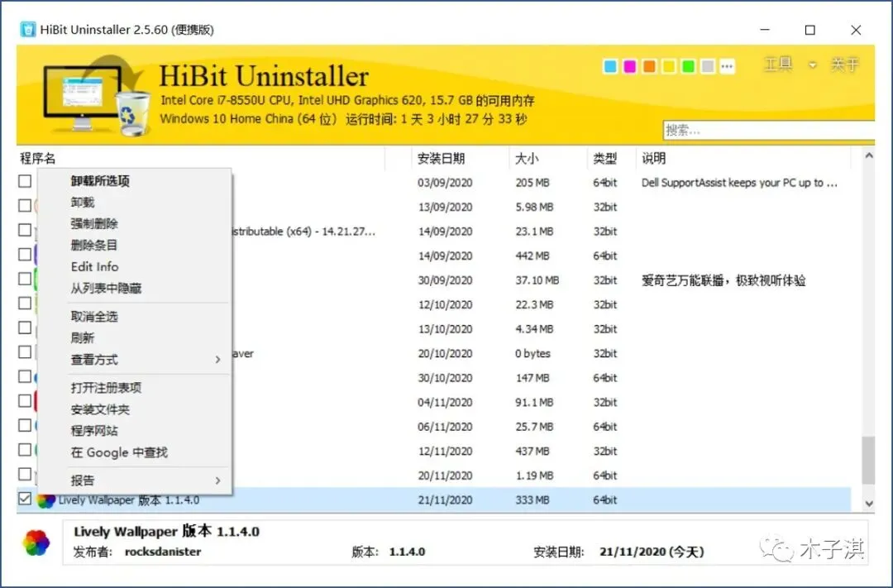Image resolution: width=893 pixels, height=588 pixels.
Task: Select the green theme color swatch
Action: [688, 67]
